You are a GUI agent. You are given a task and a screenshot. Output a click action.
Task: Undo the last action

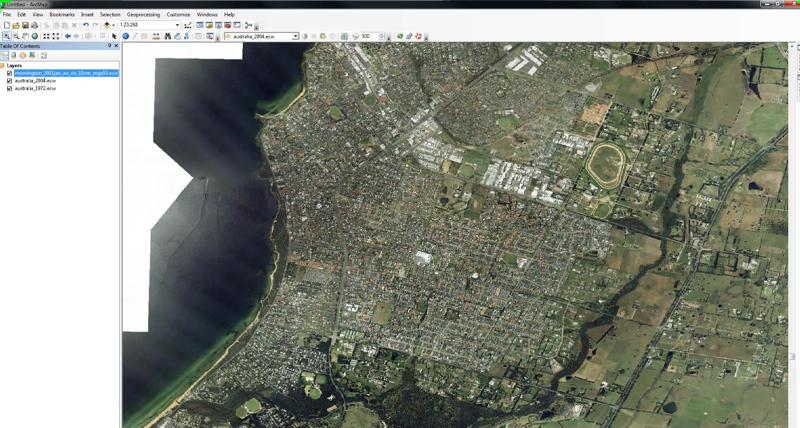pos(86,25)
